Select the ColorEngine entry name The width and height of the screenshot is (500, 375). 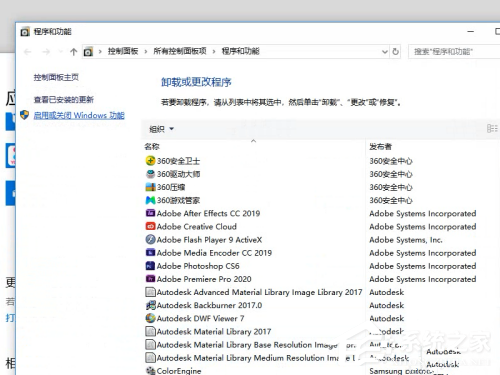(179, 371)
